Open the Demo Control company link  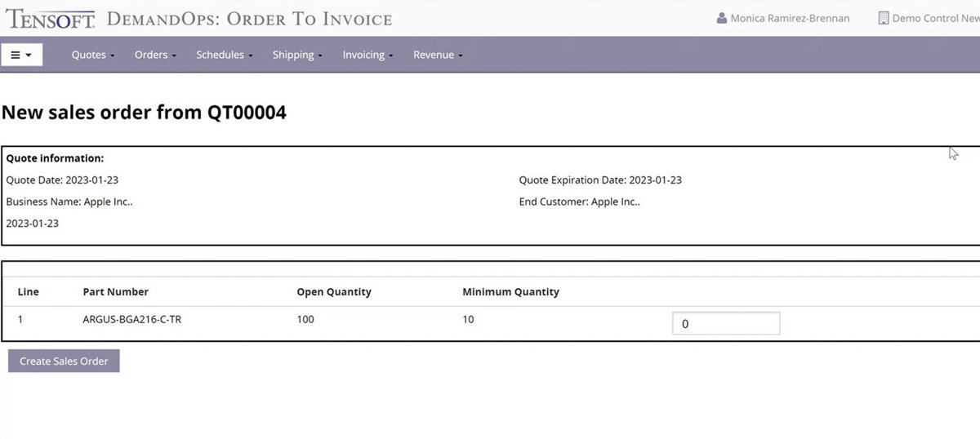936,18
